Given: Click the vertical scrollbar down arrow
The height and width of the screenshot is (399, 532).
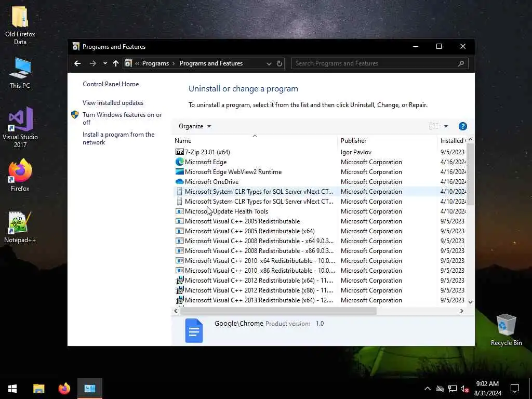Looking at the screenshot, I should (x=470, y=302).
